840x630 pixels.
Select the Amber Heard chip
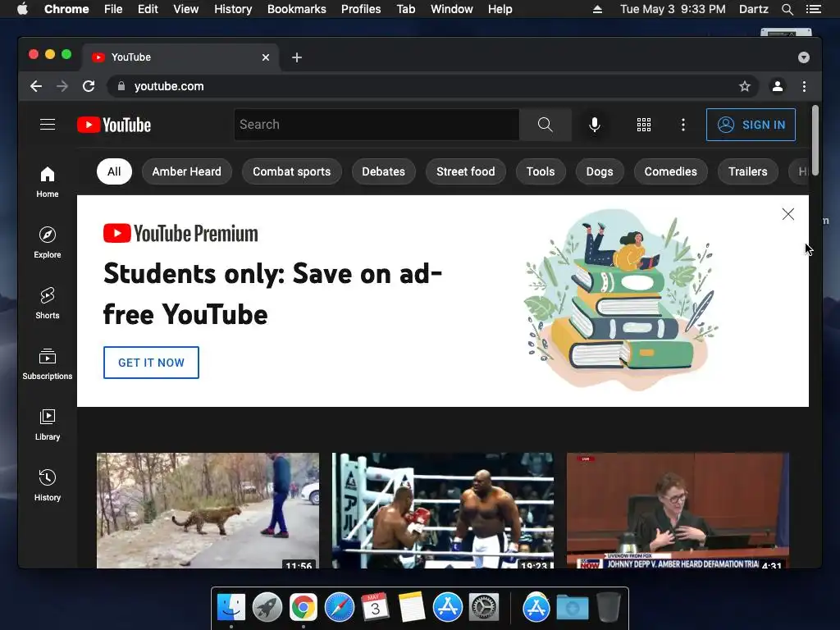pos(186,171)
